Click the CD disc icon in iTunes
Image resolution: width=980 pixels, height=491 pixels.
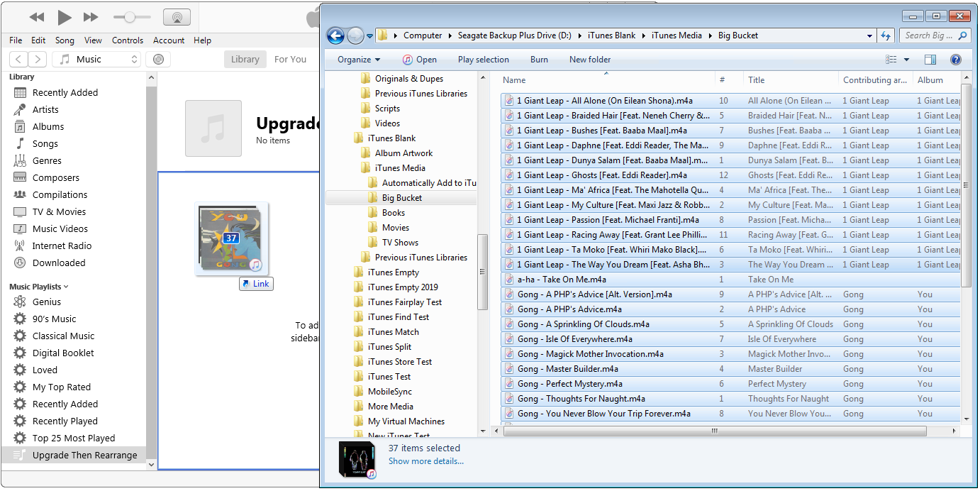(x=158, y=60)
